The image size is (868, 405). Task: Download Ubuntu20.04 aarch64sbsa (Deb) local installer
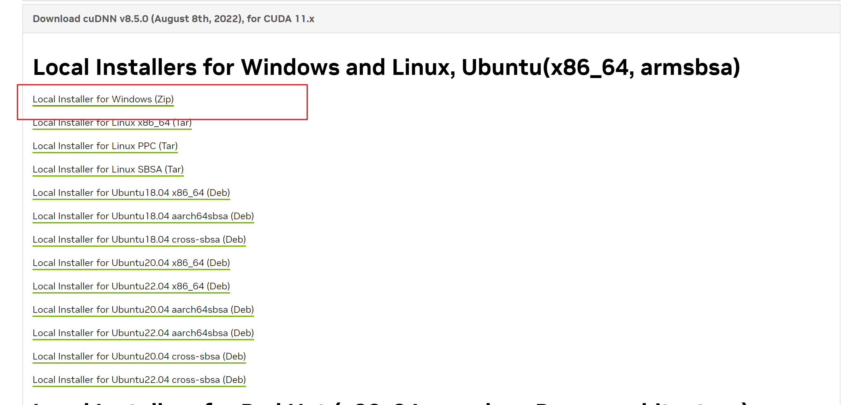tap(143, 310)
